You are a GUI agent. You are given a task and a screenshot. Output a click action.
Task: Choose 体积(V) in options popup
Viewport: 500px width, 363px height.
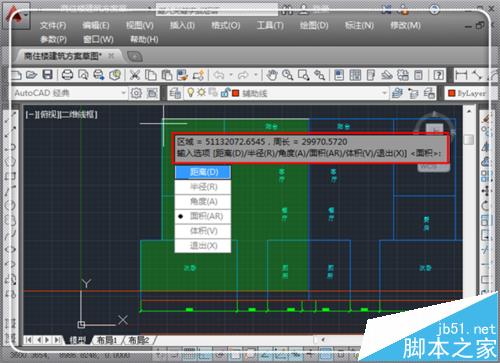point(203,231)
